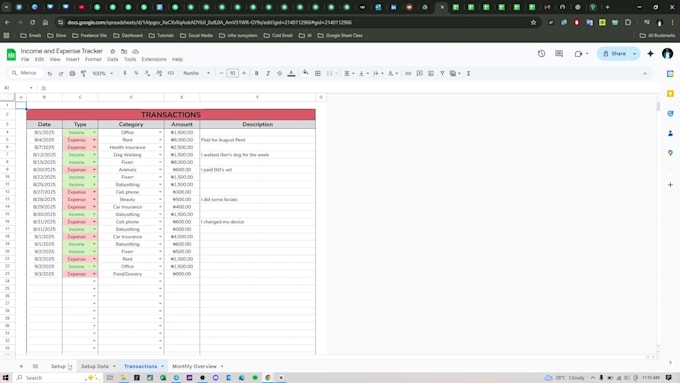Apply strikethrough formatting
Image resolution: width=680 pixels, height=383 pixels.
279,73
